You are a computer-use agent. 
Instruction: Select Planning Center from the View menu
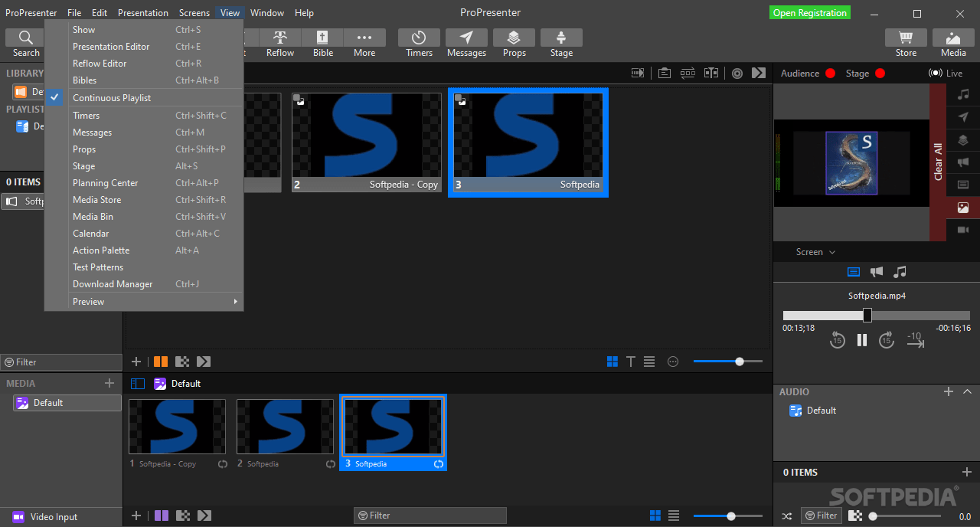click(104, 182)
